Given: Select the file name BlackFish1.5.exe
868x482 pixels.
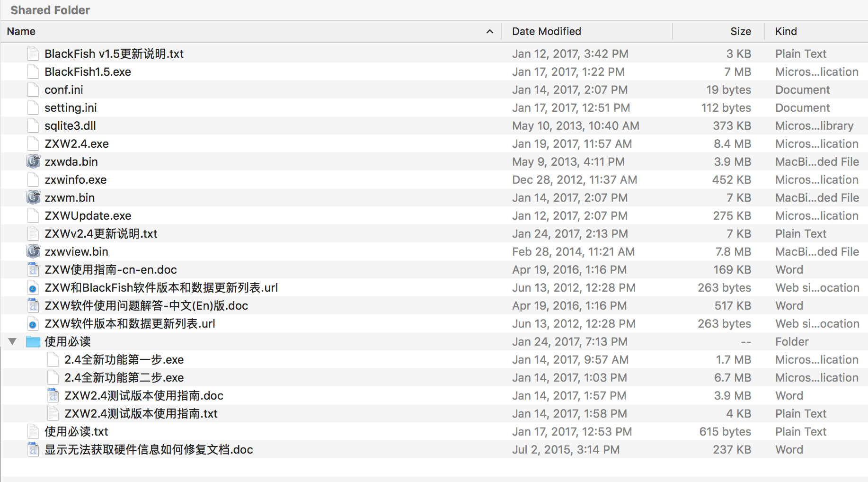Looking at the screenshot, I should (88, 71).
